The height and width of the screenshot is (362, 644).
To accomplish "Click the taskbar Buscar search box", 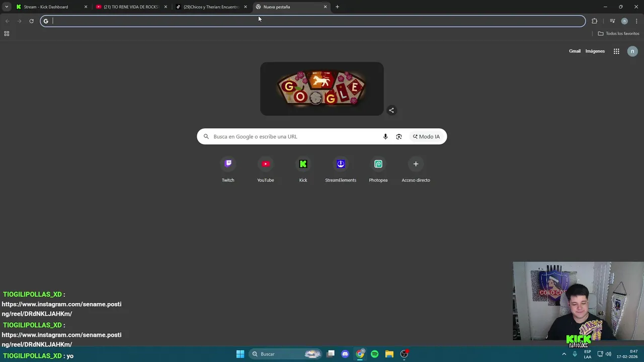I will [x=286, y=354].
